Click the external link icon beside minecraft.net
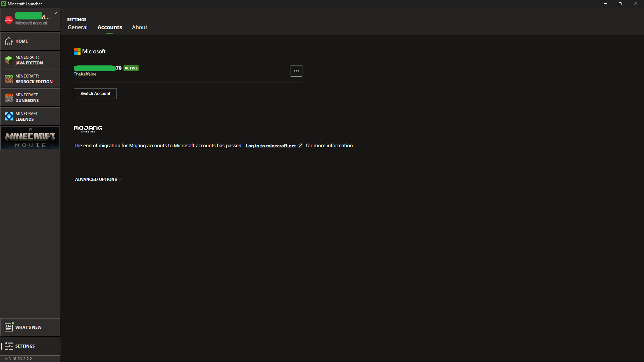This screenshot has width=644, height=362. click(300, 146)
